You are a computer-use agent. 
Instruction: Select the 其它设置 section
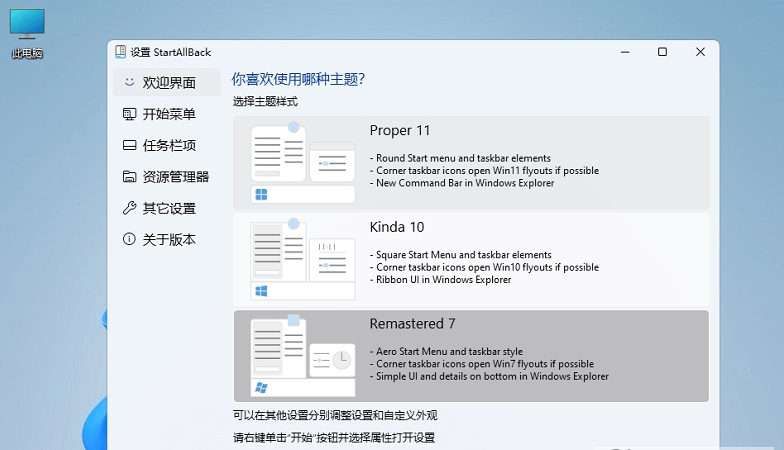pyautogui.click(x=166, y=208)
